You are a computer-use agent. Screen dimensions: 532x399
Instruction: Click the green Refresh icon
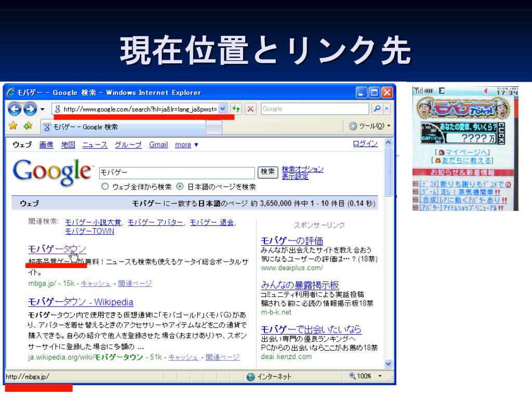tap(236, 109)
